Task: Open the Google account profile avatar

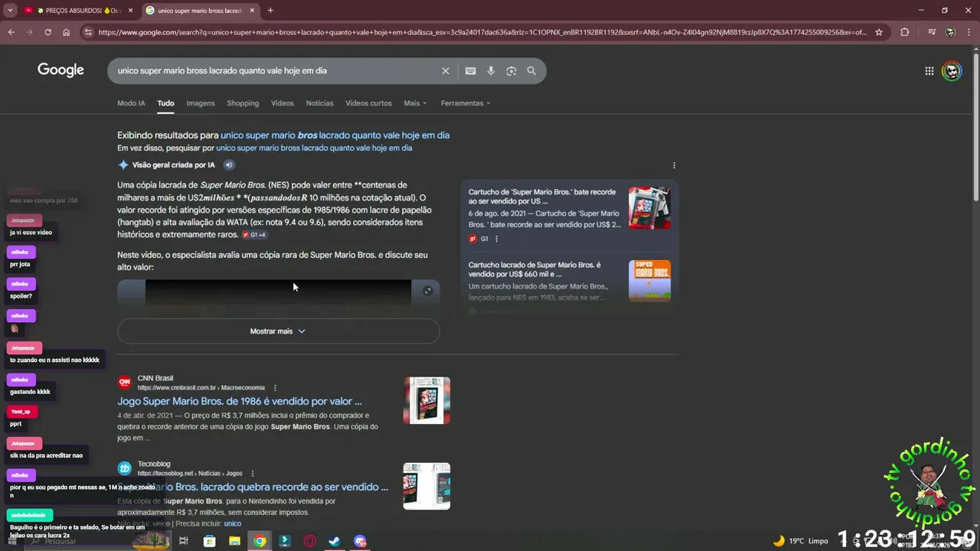Action: coord(952,70)
